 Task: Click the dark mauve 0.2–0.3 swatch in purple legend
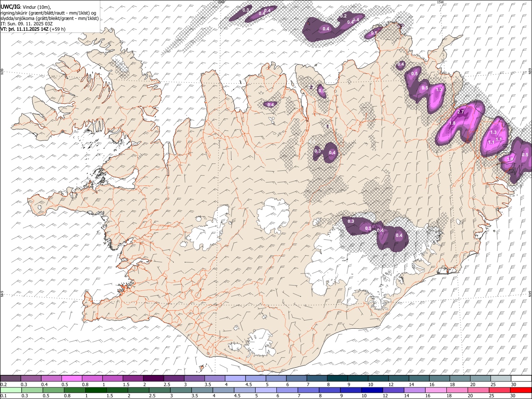(x=10, y=379)
